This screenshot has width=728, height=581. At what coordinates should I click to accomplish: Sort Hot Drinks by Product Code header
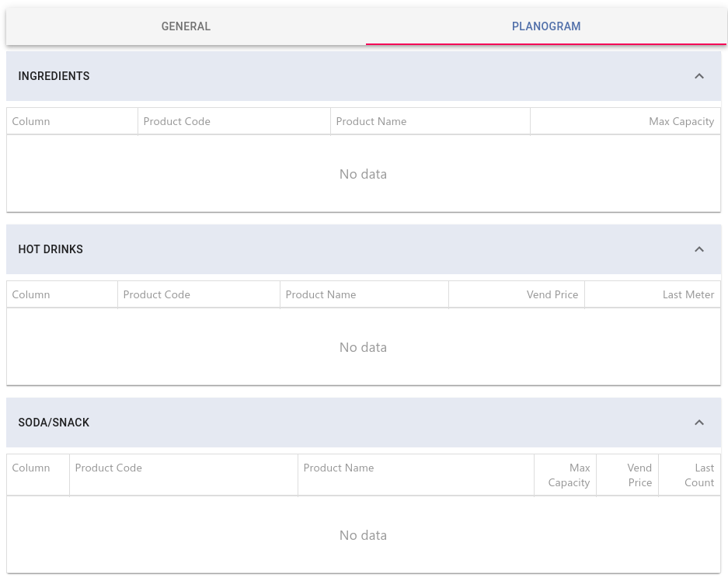coord(199,294)
